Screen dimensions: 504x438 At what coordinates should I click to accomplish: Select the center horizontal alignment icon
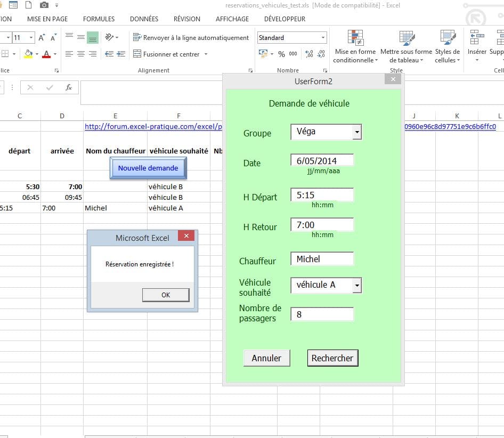click(x=80, y=54)
